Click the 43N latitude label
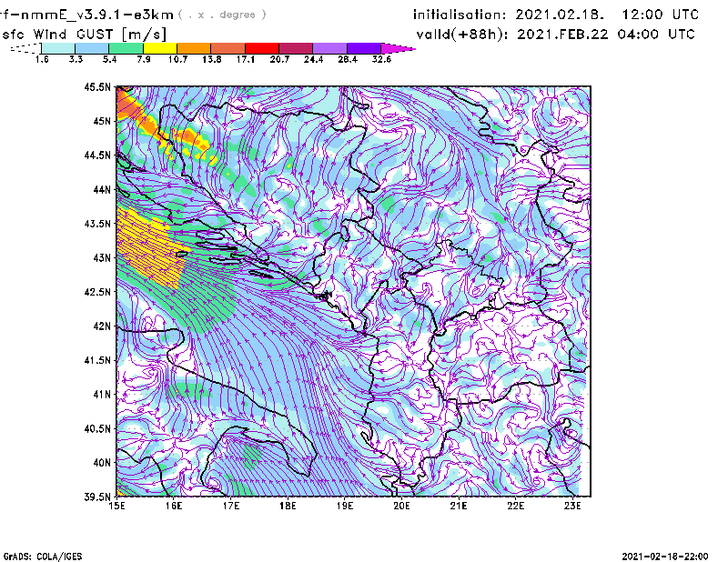728x562 pixels. click(x=102, y=257)
